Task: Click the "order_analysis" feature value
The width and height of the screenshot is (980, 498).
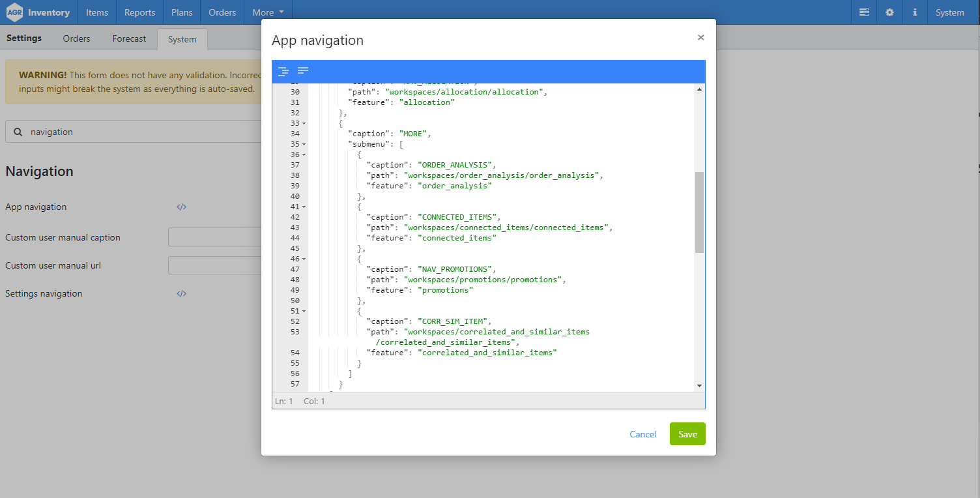Action: coord(455,186)
